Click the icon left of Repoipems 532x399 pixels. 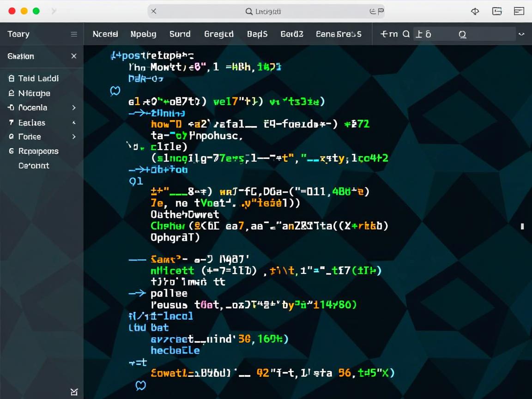[x=12, y=151]
